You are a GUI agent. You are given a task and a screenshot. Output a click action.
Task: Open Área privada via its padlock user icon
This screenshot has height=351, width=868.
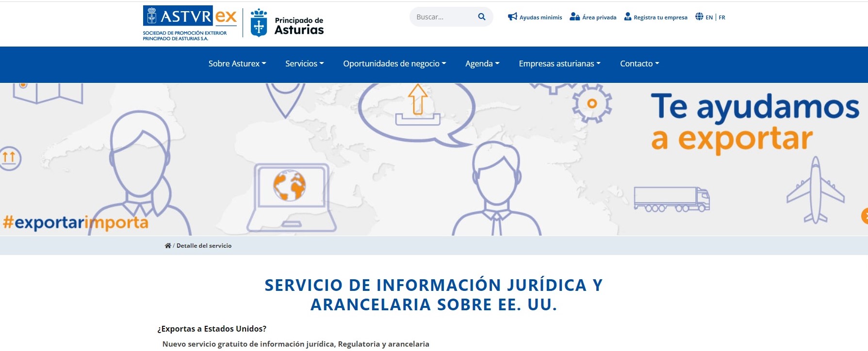tap(574, 17)
